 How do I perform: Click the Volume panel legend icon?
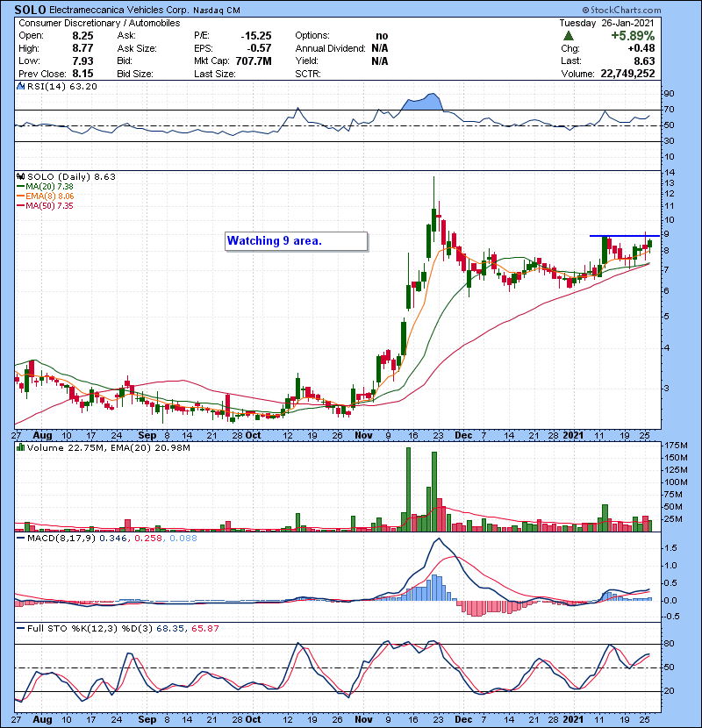[20, 449]
